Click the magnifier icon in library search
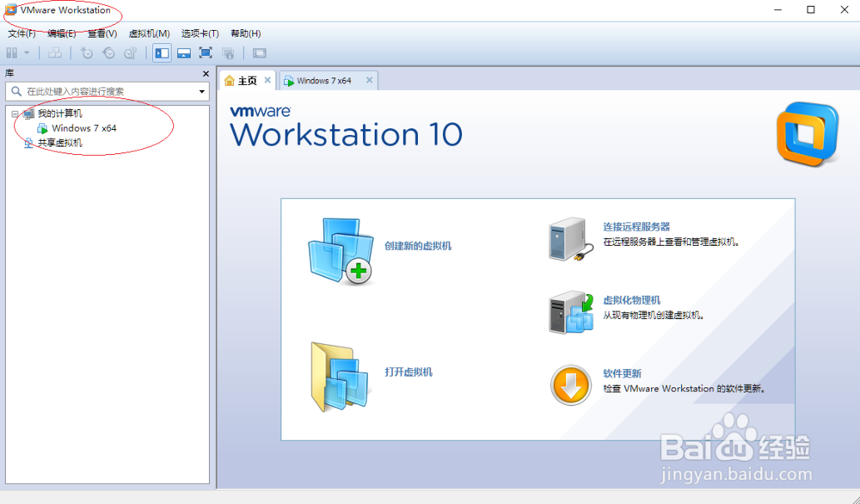Viewport: 860px width, 504px height. [16, 91]
